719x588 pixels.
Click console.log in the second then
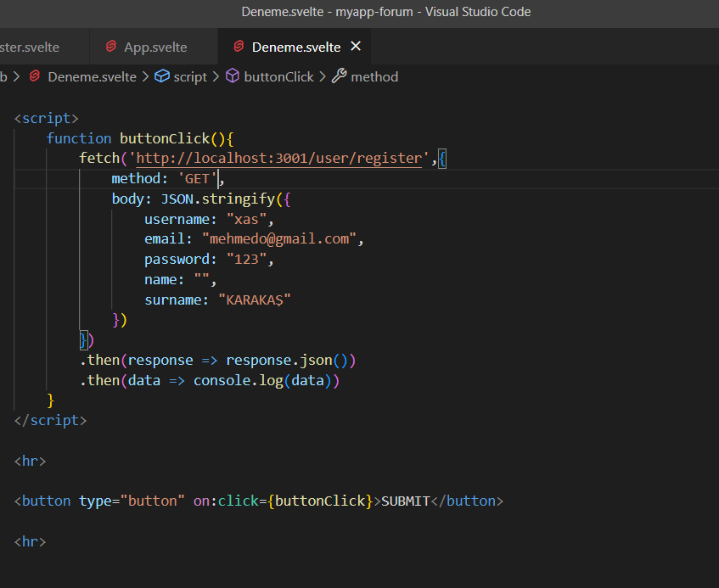[239, 380]
